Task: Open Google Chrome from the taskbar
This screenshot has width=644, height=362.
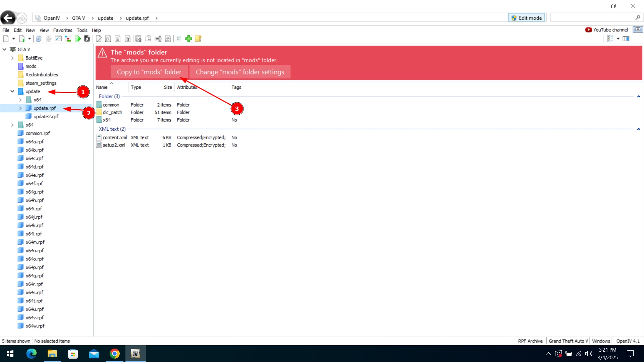Action: [115, 354]
